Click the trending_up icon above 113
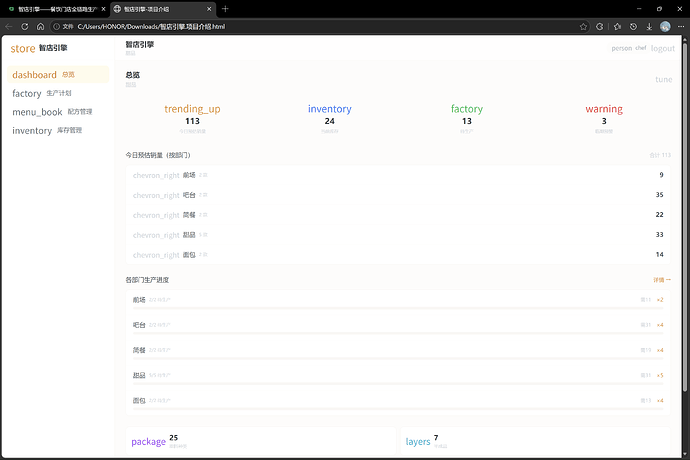The width and height of the screenshot is (690, 460). [192, 109]
